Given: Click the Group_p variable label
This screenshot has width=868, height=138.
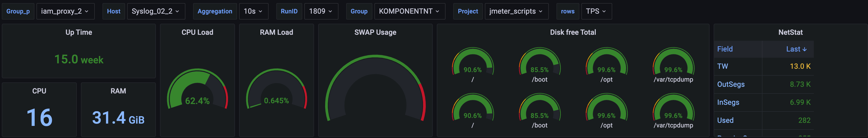Looking at the screenshot, I should pyautogui.click(x=18, y=11).
